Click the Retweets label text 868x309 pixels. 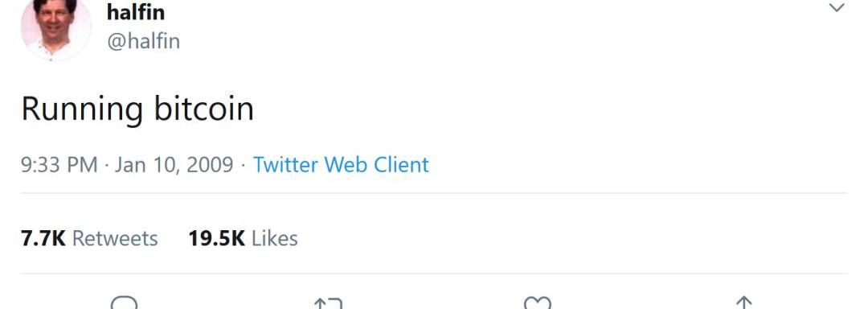(x=115, y=238)
